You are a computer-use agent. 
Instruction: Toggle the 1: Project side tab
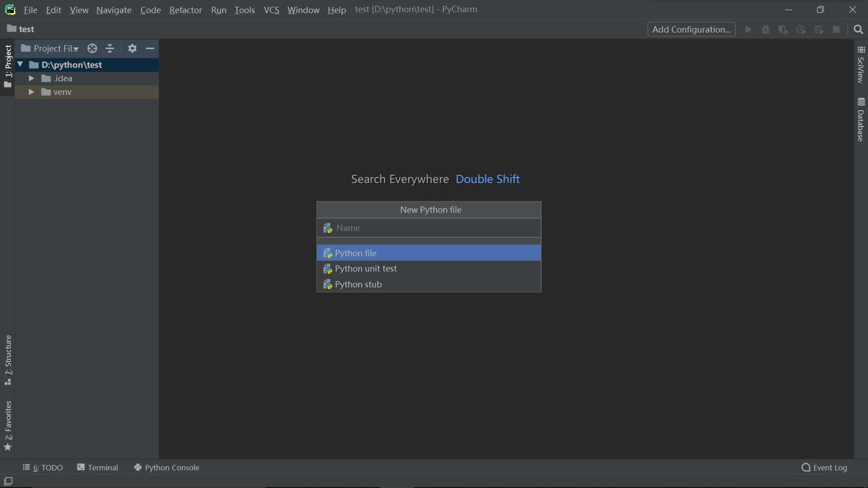8,66
